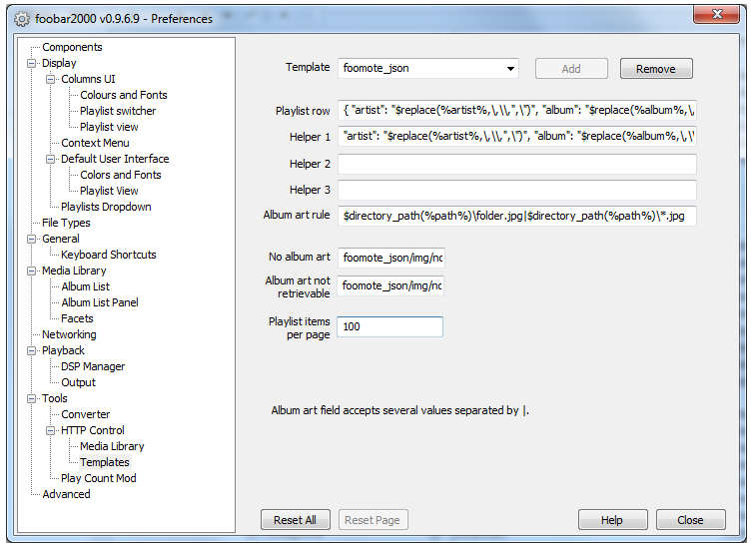
Task: Open Help for this page
Action: [612, 520]
